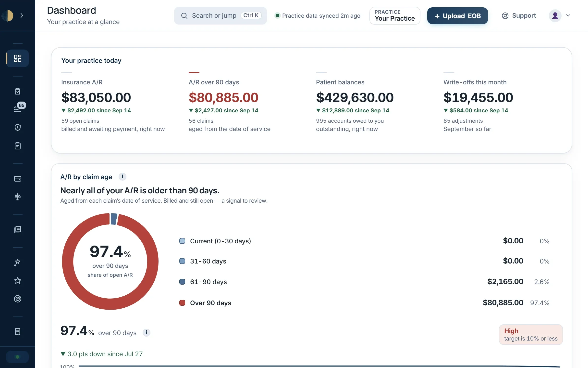This screenshot has height=368, width=588.
Task: Expand the sidebar with the chevron arrow
Action: click(22, 16)
